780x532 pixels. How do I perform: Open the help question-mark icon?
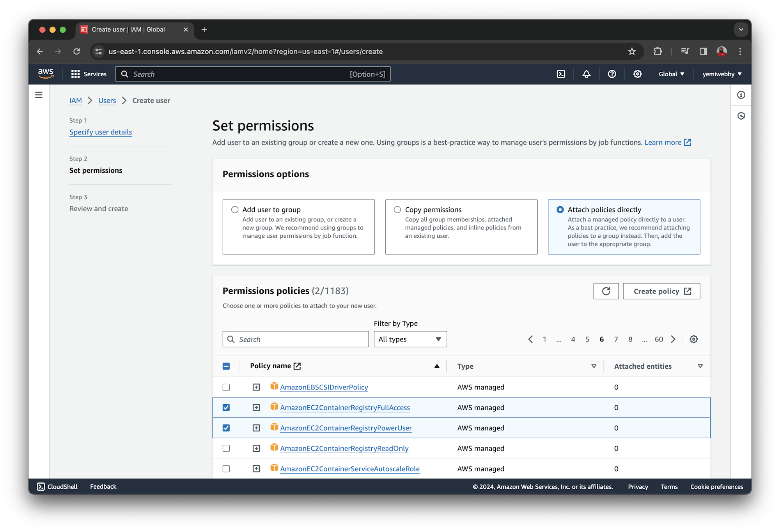[x=612, y=74]
